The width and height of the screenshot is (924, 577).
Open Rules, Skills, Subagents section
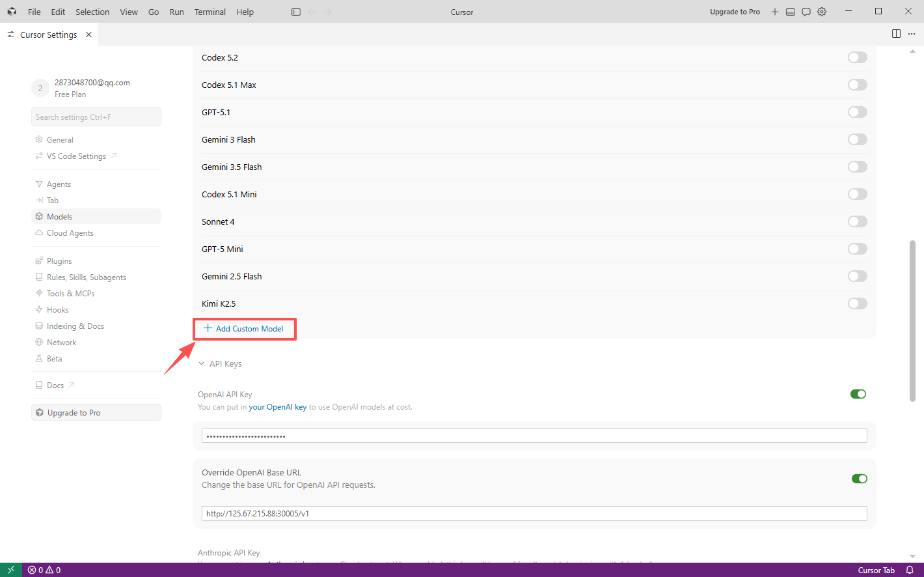click(x=96, y=277)
